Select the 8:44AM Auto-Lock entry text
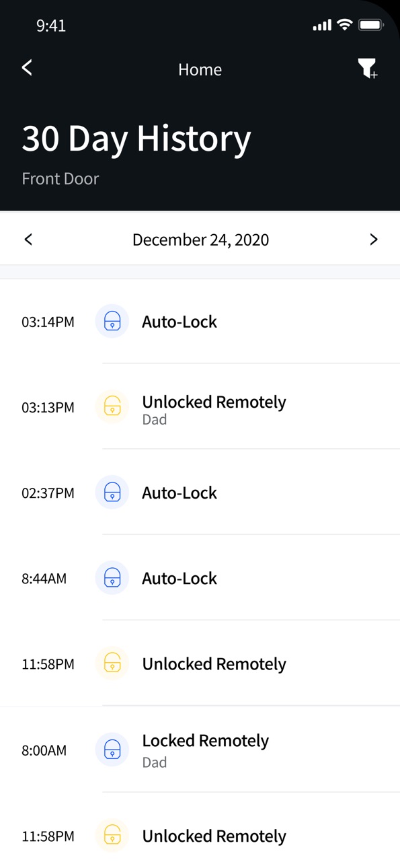This screenshot has width=400, height=868. 179,578
